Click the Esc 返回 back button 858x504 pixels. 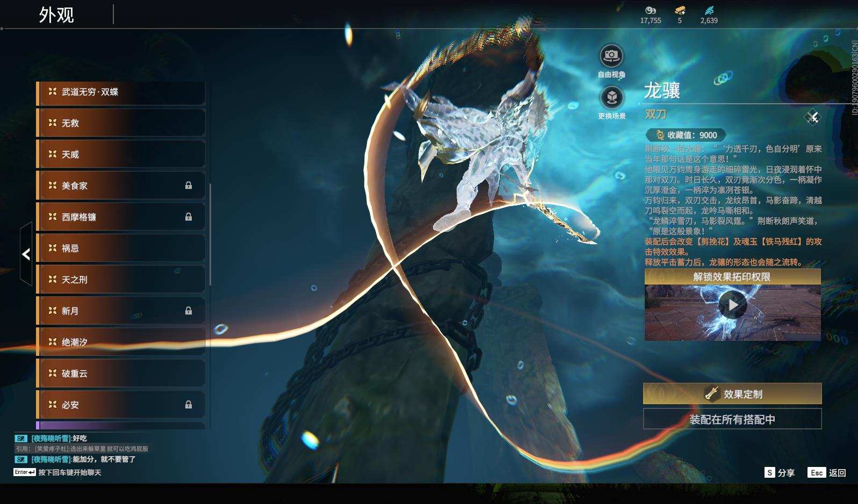point(827,473)
